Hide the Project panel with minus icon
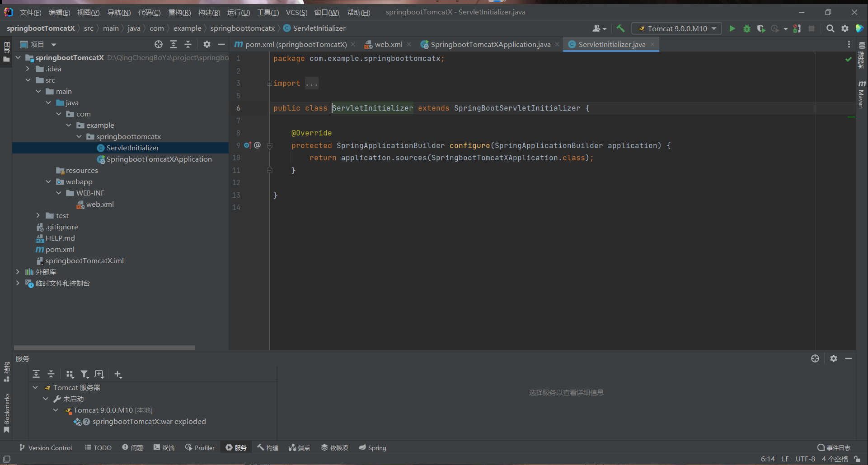Image resolution: width=868 pixels, height=465 pixels. (x=221, y=44)
